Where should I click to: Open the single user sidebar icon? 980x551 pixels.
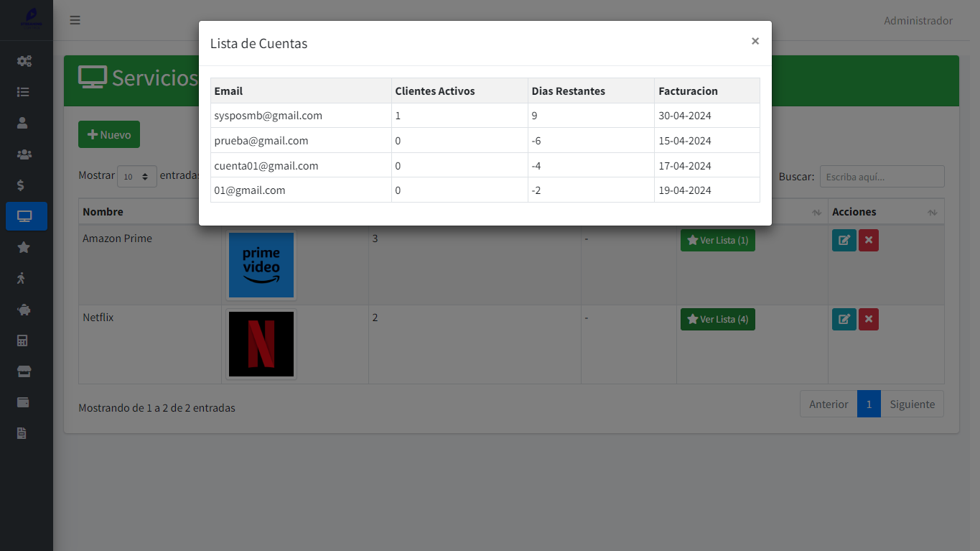pos(22,123)
